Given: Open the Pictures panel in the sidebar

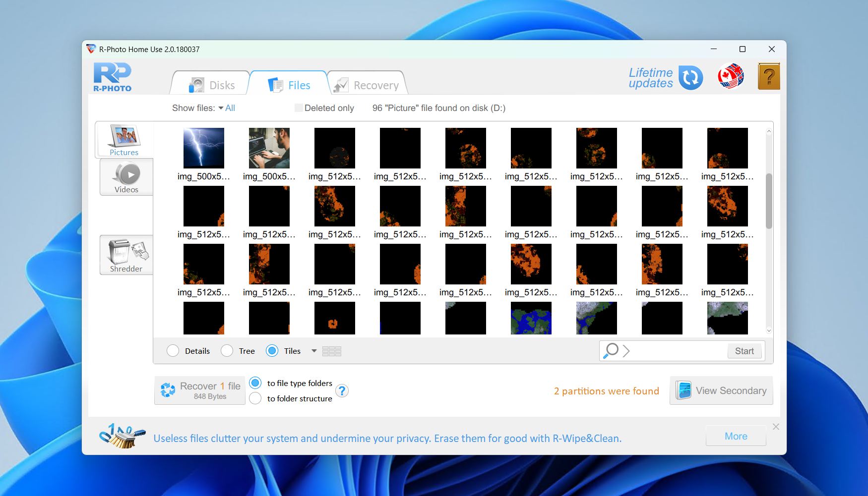Looking at the screenshot, I should [124, 140].
